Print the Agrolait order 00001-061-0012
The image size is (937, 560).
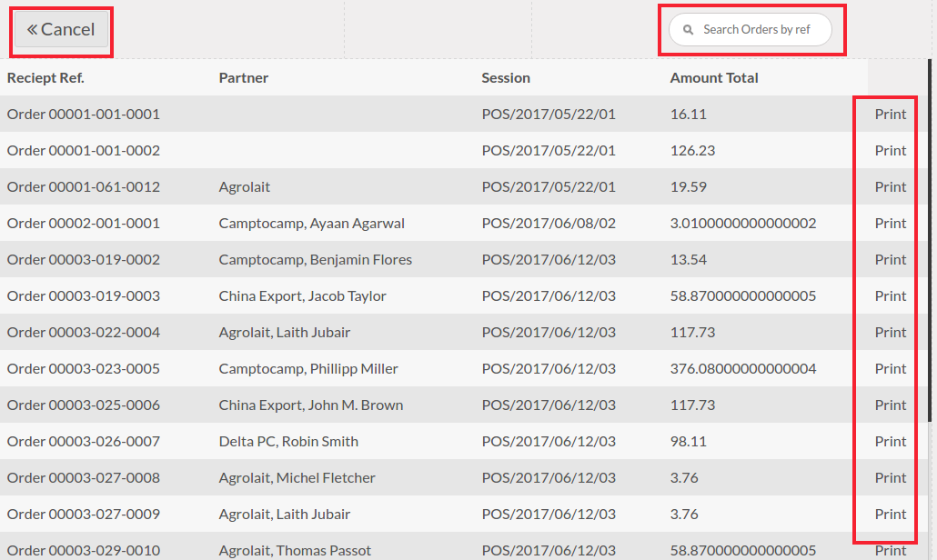[891, 187]
